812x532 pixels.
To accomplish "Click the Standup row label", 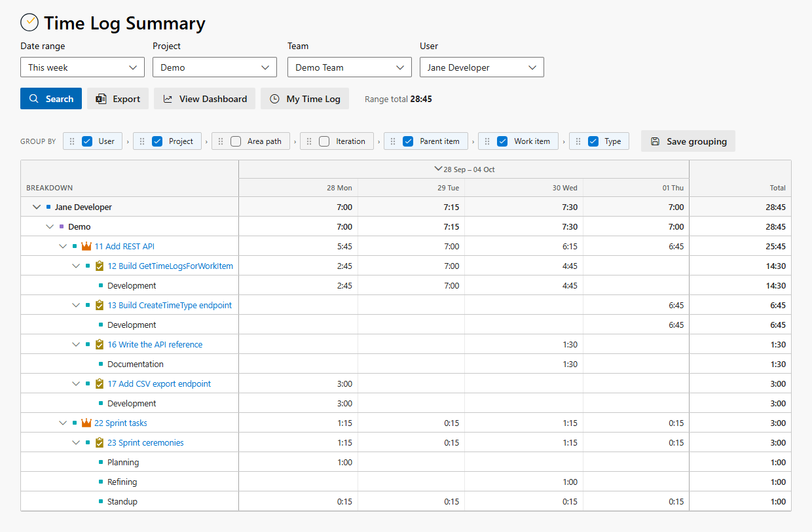I will point(122,502).
